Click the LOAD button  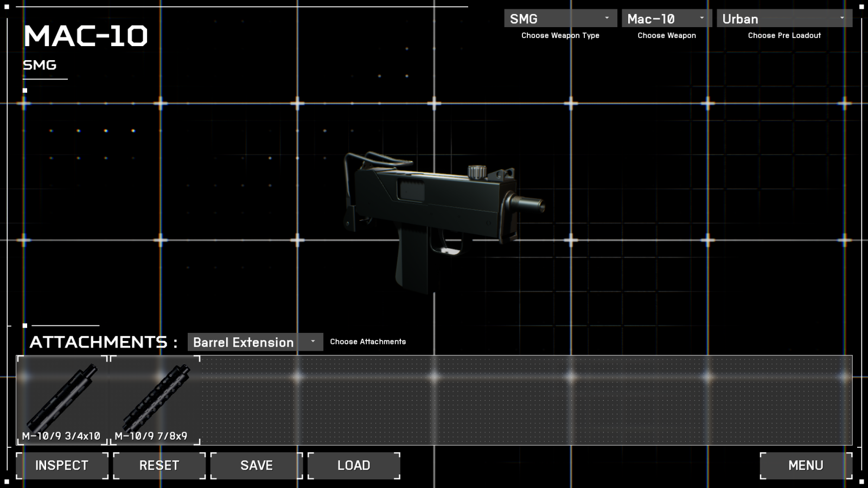click(x=354, y=466)
